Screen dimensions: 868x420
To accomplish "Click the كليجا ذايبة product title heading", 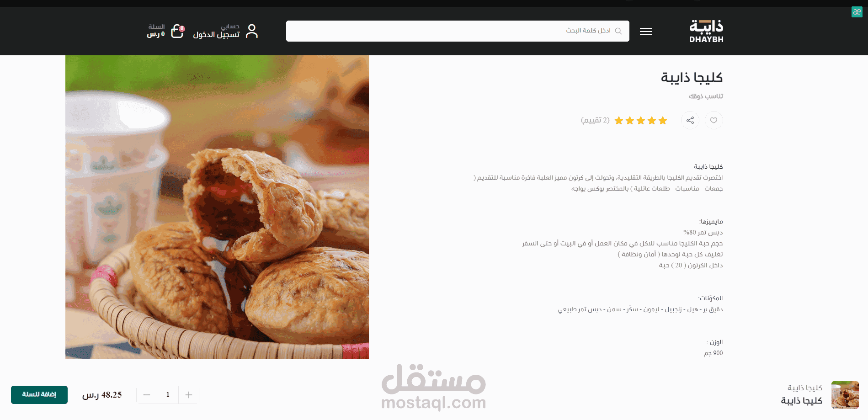I will (x=692, y=78).
